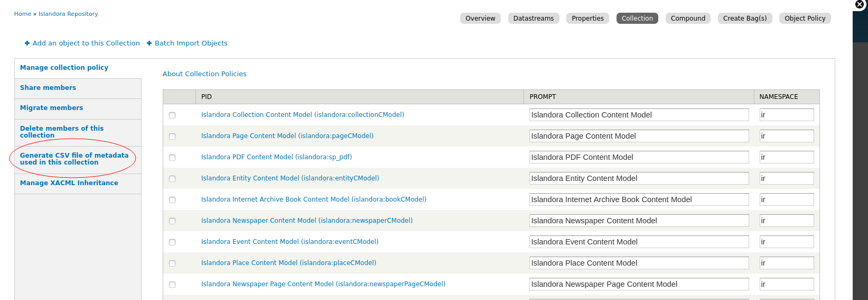Open Share members section
This screenshot has width=868, height=300.
click(48, 88)
